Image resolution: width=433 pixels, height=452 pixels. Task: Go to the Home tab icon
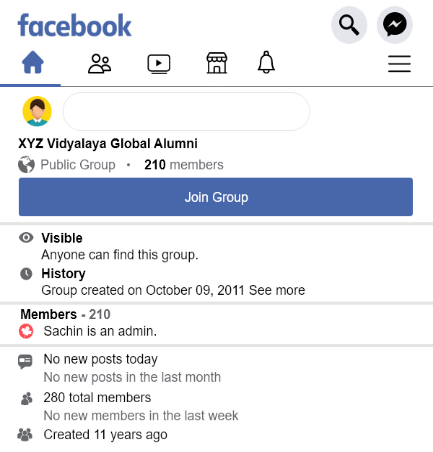[33, 62]
